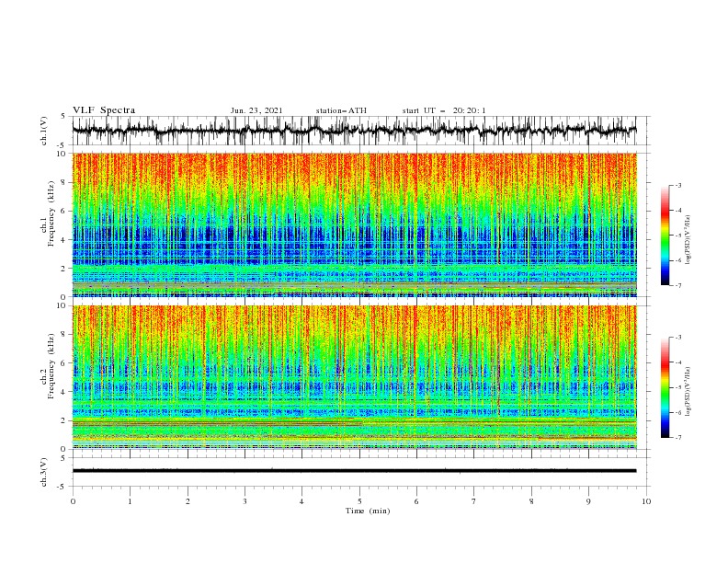Click the 'ch.3(V)' waveform axis label
Image resolution: width=728 pixels, height=563 pixels.
click(44, 472)
